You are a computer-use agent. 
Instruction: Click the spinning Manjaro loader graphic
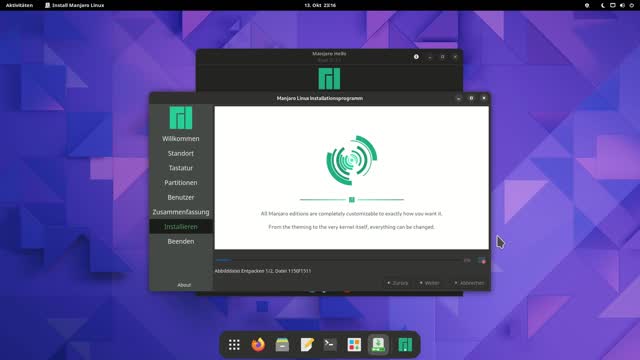click(x=351, y=160)
